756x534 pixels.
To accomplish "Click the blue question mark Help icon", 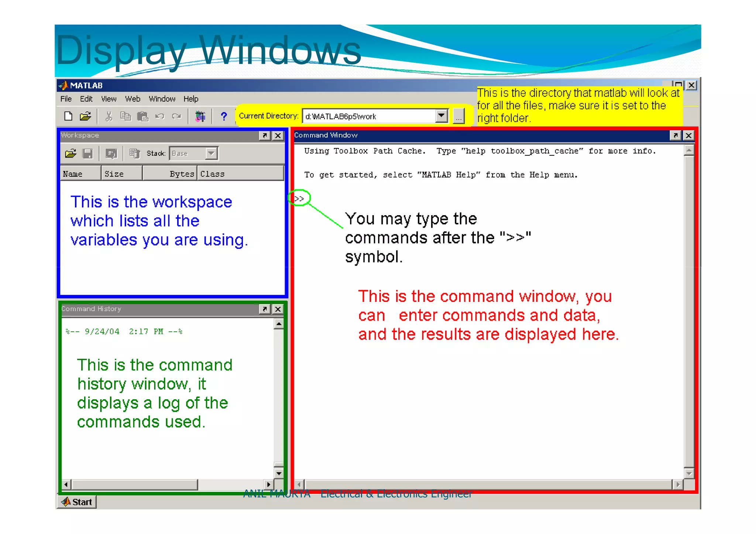I will coord(224,117).
